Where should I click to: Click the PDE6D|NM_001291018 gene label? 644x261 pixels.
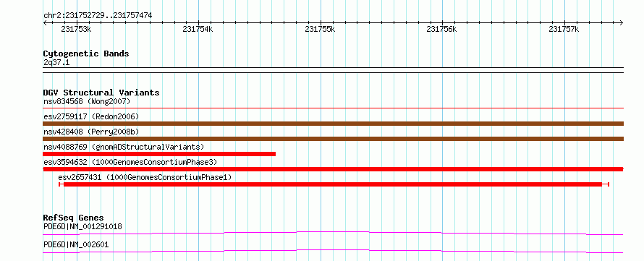click(82, 226)
